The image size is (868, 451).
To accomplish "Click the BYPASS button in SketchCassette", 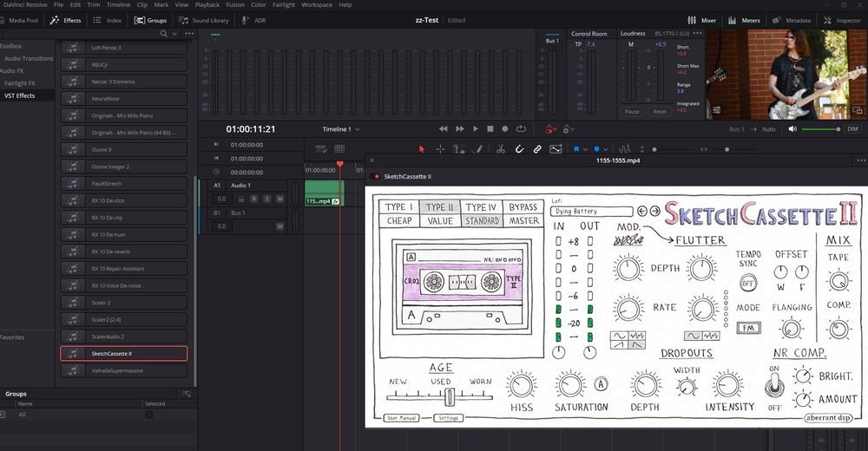I will (523, 207).
